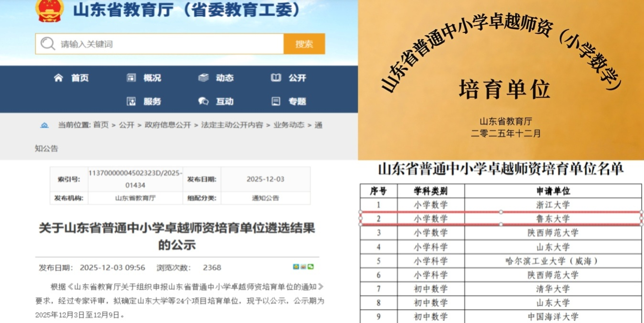Share article via yellow QZone star icon
Viewport: 644px width, 323px height.
[x=296, y=267]
